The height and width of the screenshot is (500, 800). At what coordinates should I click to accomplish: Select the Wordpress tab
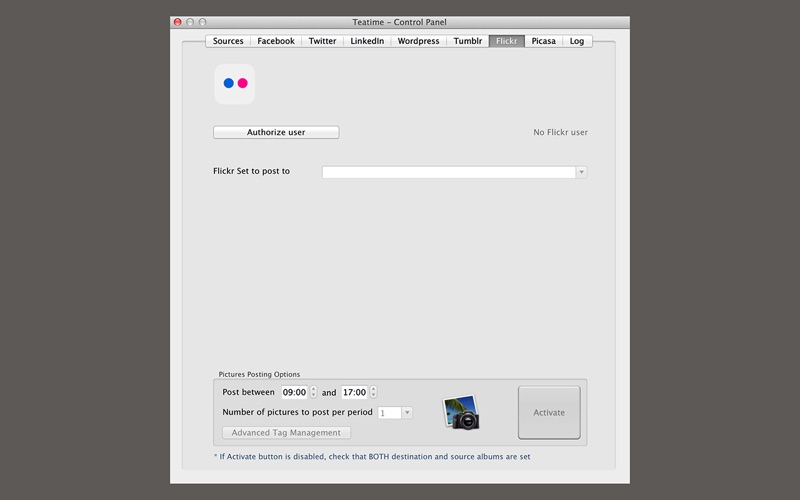tap(418, 41)
